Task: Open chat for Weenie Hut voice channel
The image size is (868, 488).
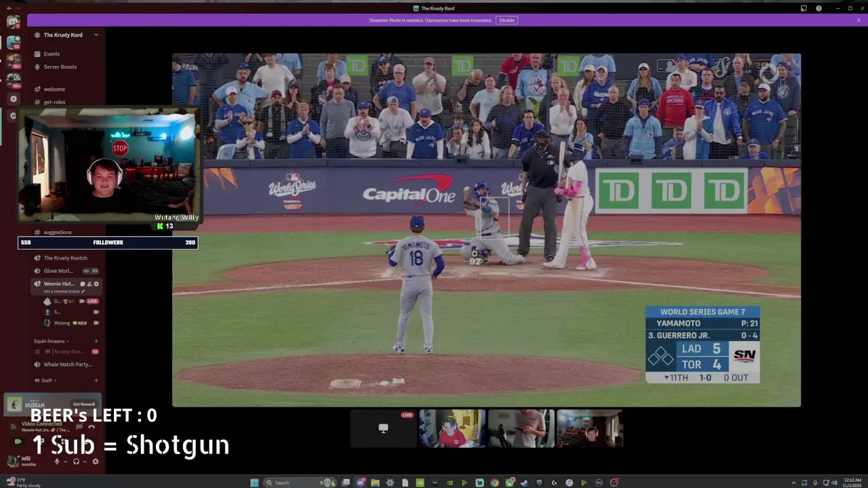Action: point(83,284)
